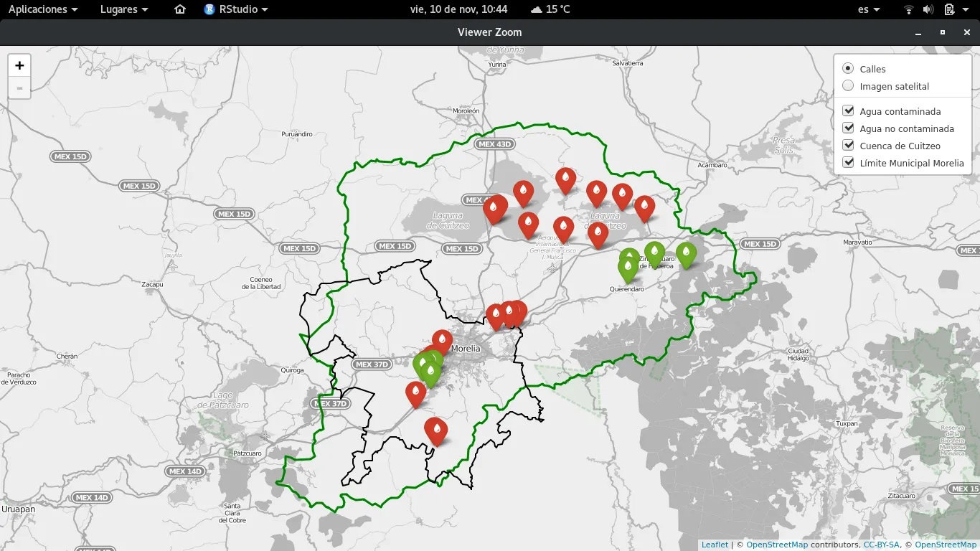Hide the Cuenca de Cuitzeo layer

point(849,146)
